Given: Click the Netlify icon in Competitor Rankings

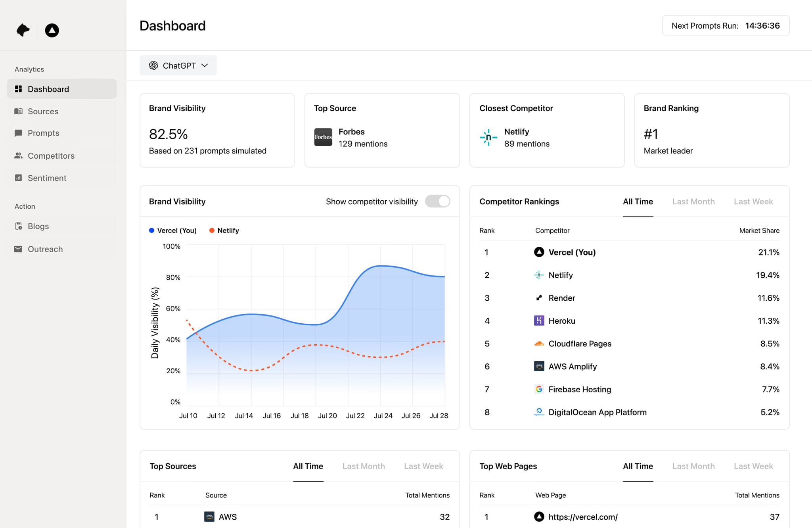Looking at the screenshot, I should (x=539, y=275).
